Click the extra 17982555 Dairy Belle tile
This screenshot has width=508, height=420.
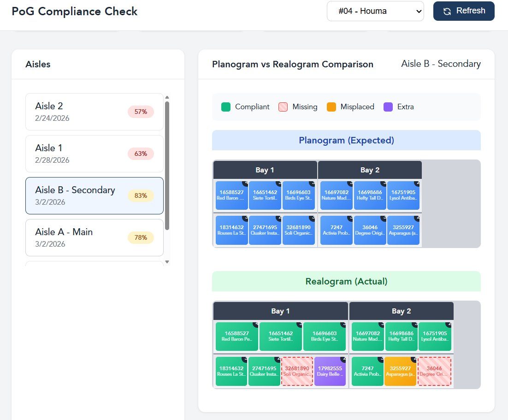tap(331, 372)
